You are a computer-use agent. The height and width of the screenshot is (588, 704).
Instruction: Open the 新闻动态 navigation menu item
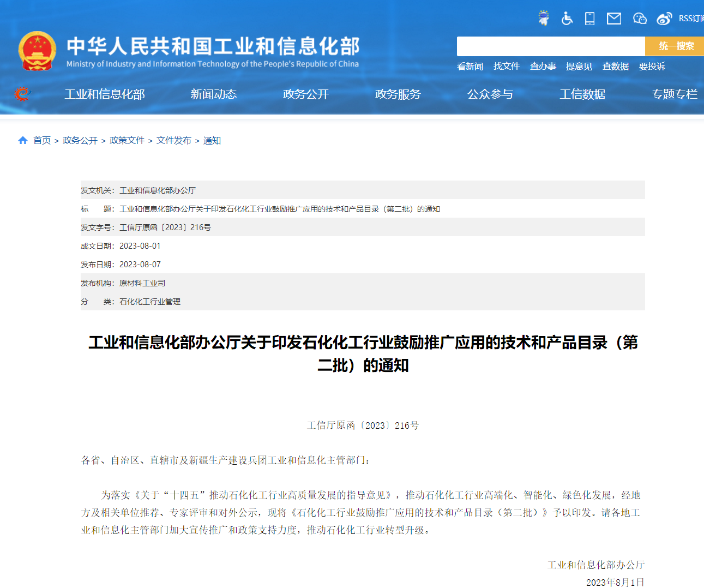pyautogui.click(x=214, y=94)
